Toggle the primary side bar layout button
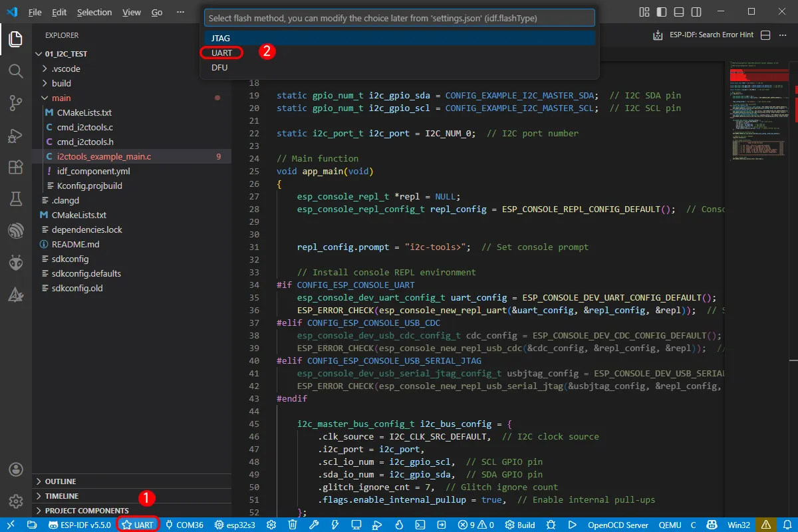Viewport: 798px width, 532px height. [x=662, y=12]
